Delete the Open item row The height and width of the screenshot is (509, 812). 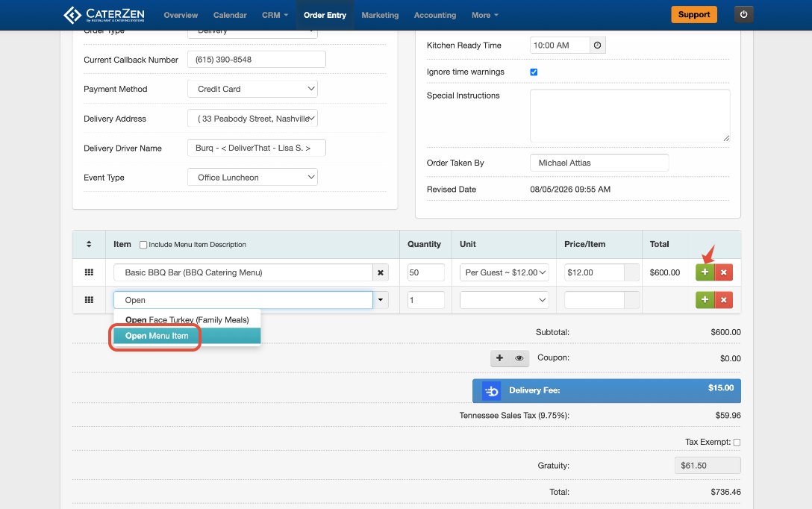pos(723,300)
